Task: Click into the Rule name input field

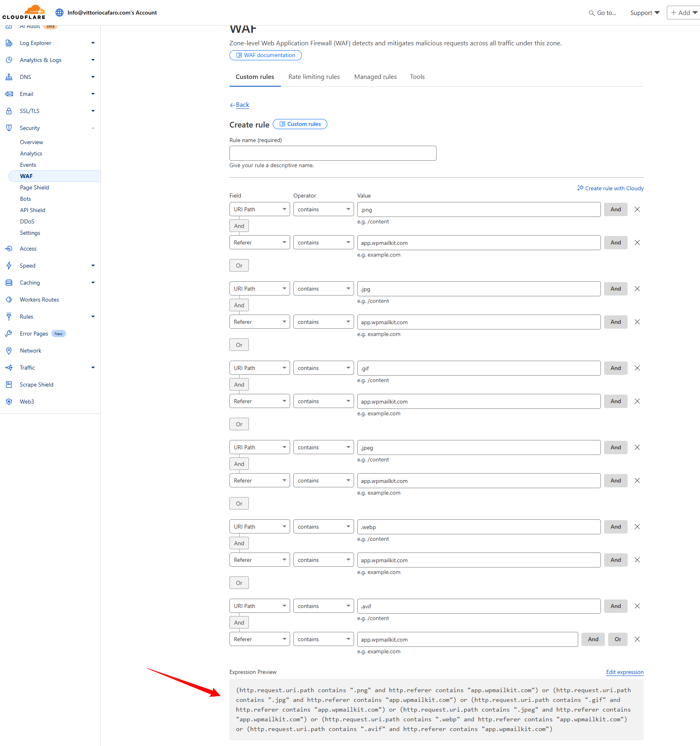Action: tap(333, 153)
